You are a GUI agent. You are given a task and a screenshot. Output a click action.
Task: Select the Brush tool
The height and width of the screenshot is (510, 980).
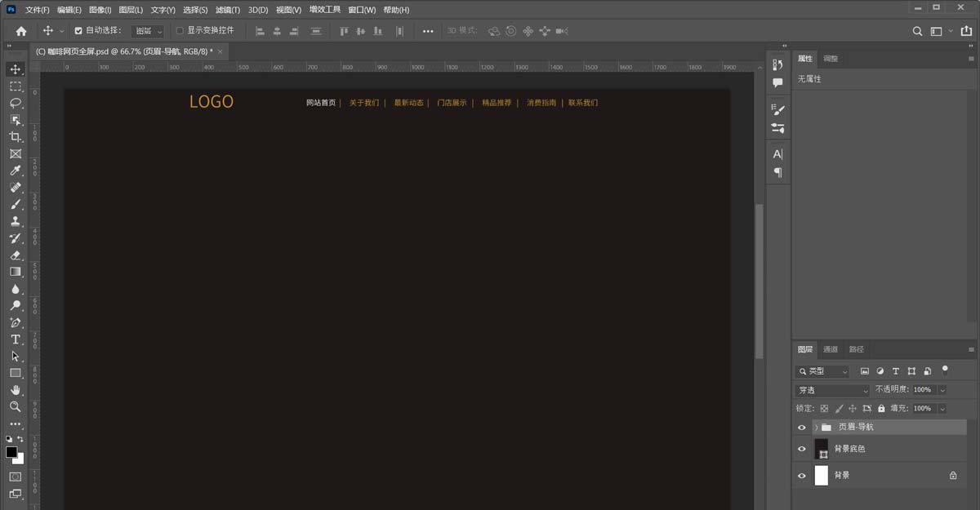(16, 204)
